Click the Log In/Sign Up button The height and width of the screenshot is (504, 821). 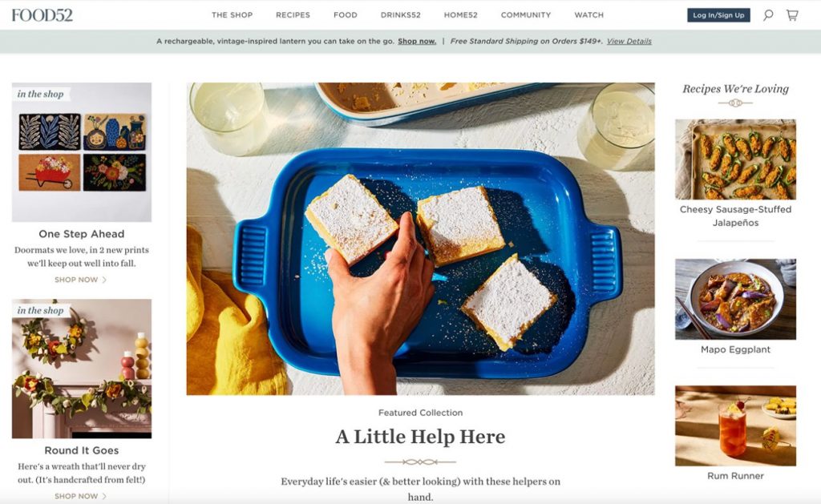[x=718, y=15]
